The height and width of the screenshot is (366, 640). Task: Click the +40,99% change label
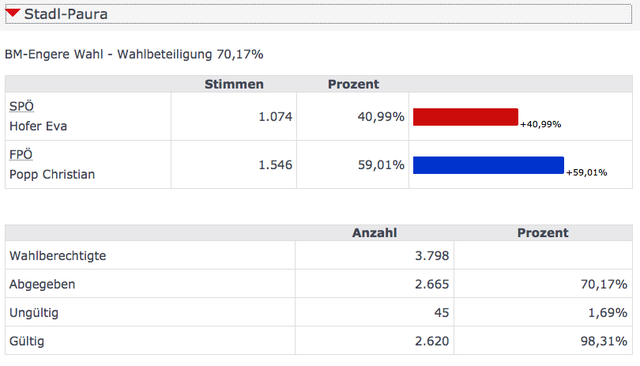coord(540,124)
